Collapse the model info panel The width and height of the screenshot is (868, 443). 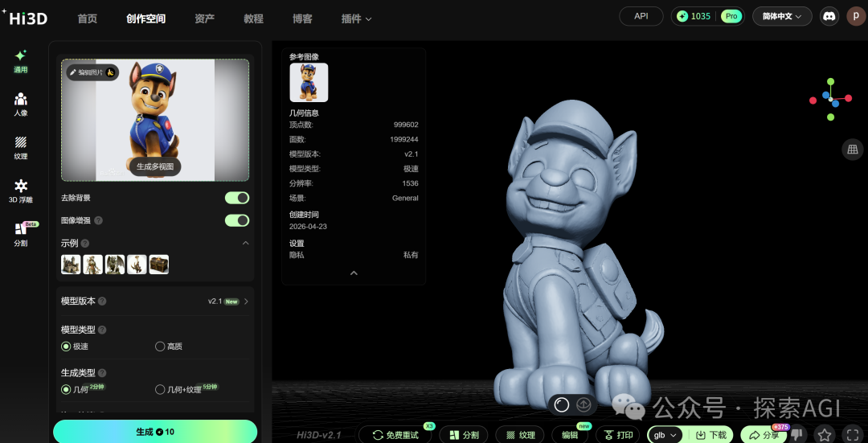tap(354, 273)
